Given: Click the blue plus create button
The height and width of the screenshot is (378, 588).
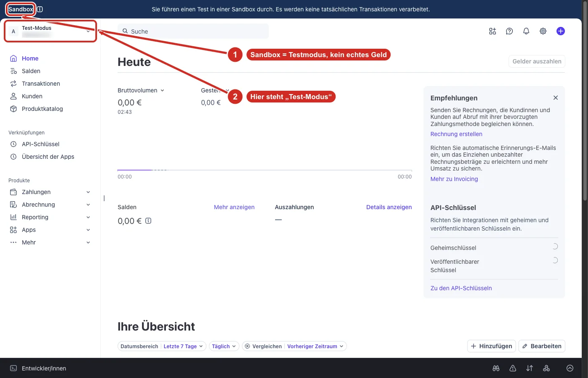Looking at the screenshot, I should pos(561,31).
